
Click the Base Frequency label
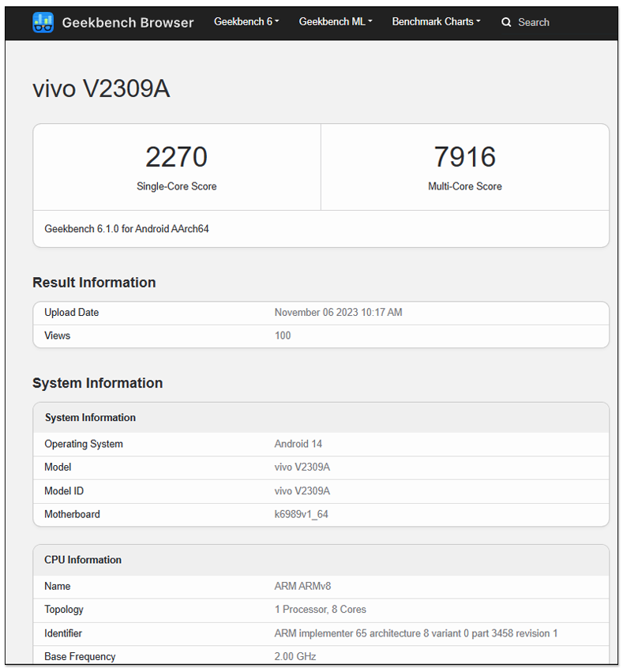pyautogui.click(x=80, y=656)
